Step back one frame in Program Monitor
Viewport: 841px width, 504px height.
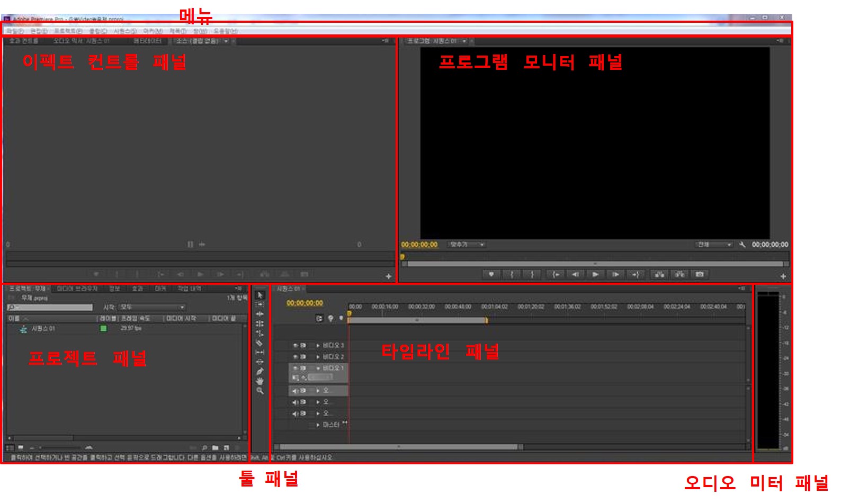click(575, 274)
